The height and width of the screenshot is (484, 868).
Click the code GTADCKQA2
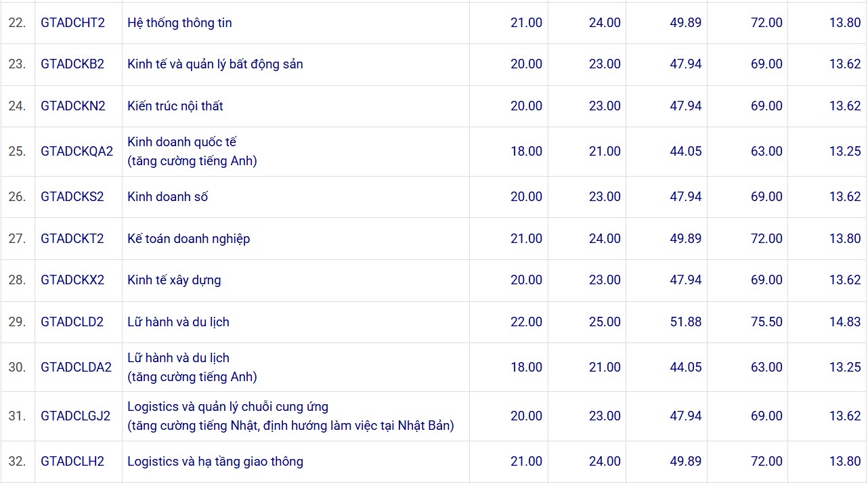[x=77, y=152]
